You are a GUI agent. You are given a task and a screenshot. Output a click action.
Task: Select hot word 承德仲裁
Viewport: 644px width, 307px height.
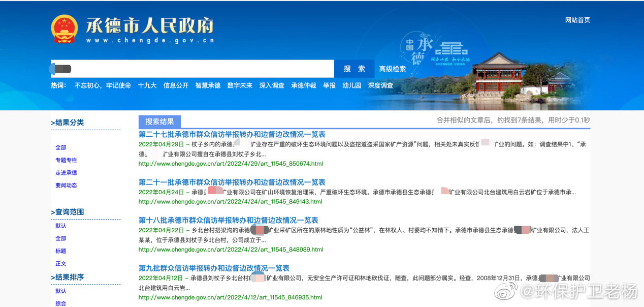point(303,85)
